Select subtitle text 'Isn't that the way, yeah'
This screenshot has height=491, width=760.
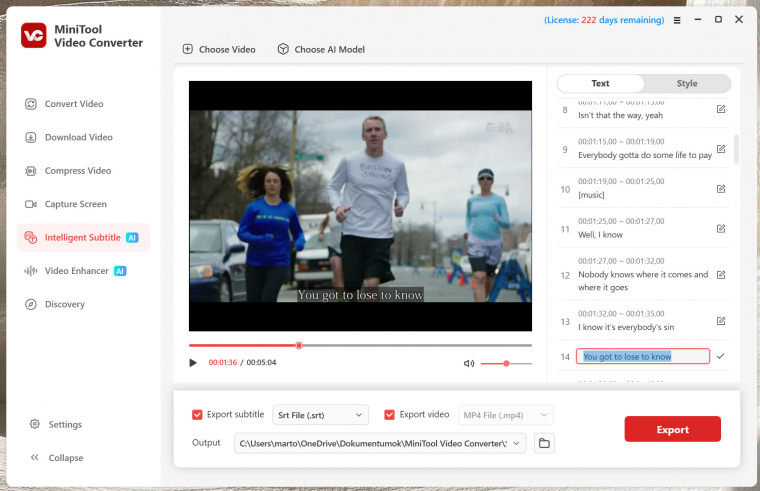[620, 115]
